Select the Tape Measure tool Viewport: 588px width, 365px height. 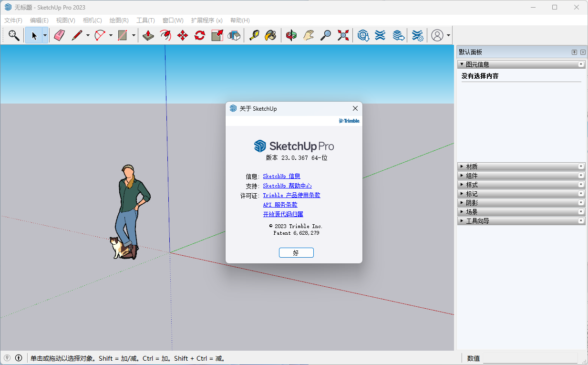tap(254, 35)
